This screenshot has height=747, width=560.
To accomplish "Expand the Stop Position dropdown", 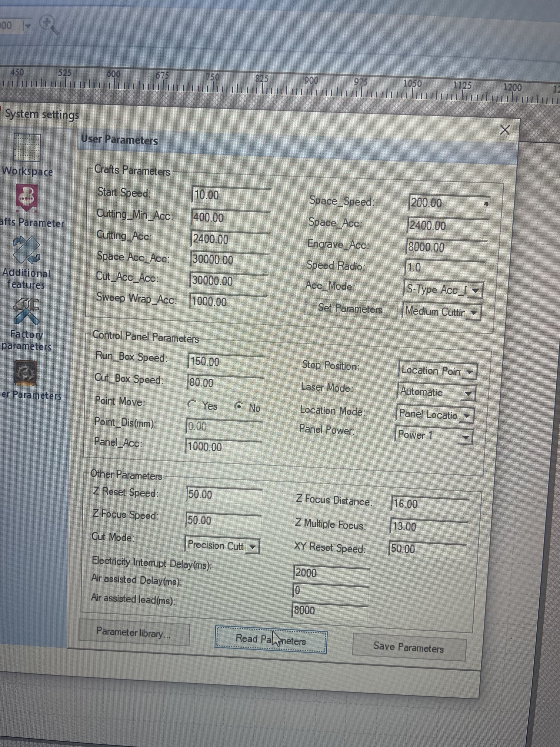I will pyautogui.click(x=470, y=372).
